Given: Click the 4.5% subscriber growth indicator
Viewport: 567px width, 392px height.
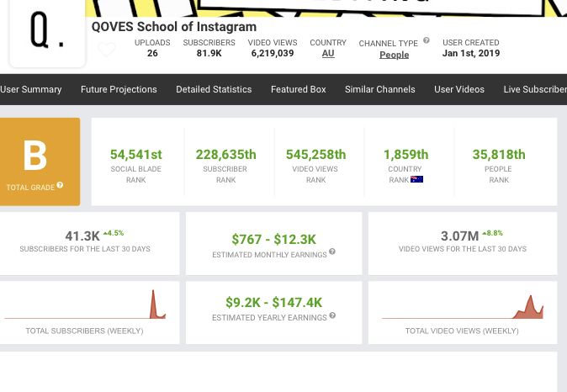Looking at the screenshot, I should point(114,233).
